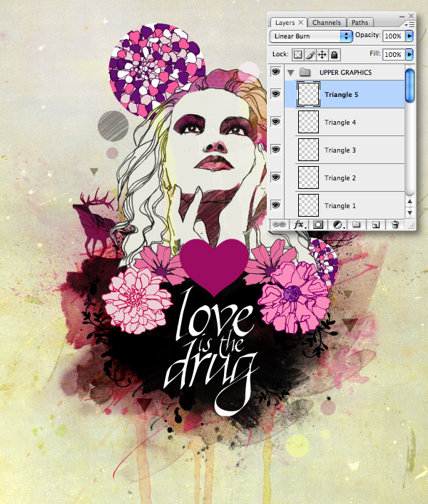Select the UPPER GRAPHICS group name
Viewport: 428px width, 504px height.
pos(346,73)
